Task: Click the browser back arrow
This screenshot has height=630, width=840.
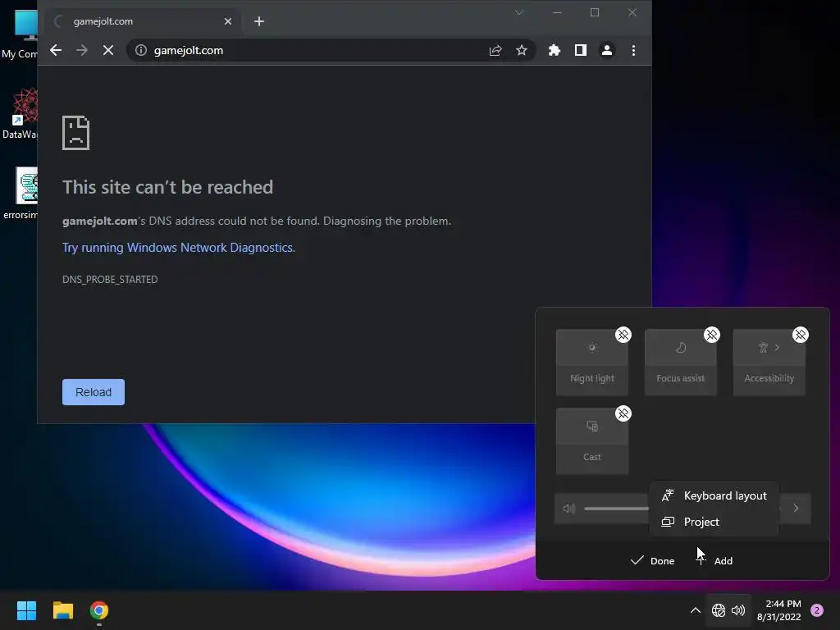Action: 56,50
